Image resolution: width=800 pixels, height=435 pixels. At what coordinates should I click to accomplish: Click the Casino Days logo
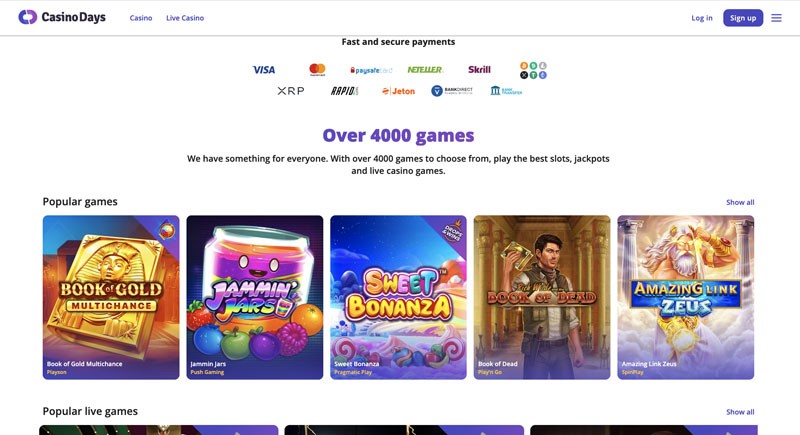(62, 17)
